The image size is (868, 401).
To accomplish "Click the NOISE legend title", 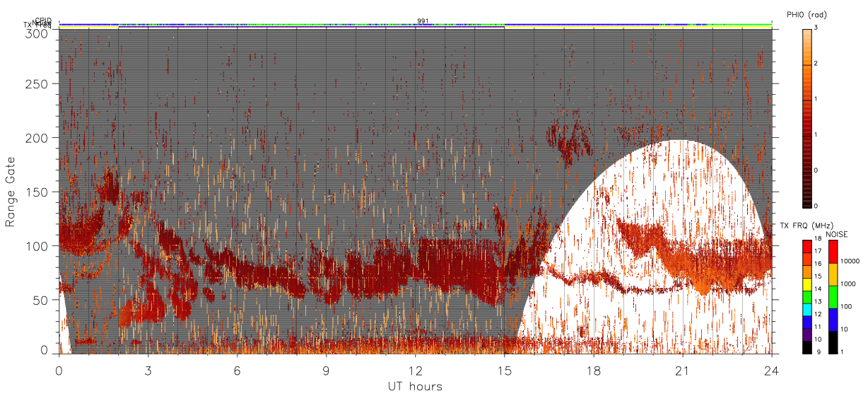I will pos(837,234).
